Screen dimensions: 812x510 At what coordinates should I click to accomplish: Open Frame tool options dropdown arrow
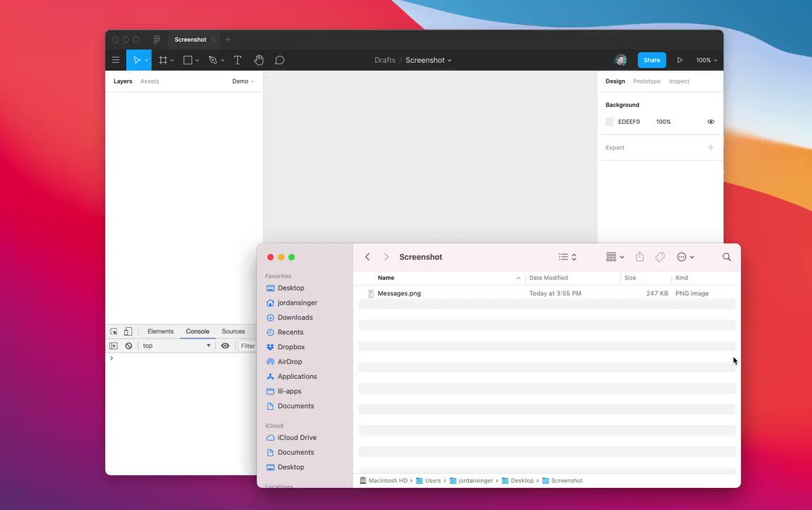[x=172, y=61]
